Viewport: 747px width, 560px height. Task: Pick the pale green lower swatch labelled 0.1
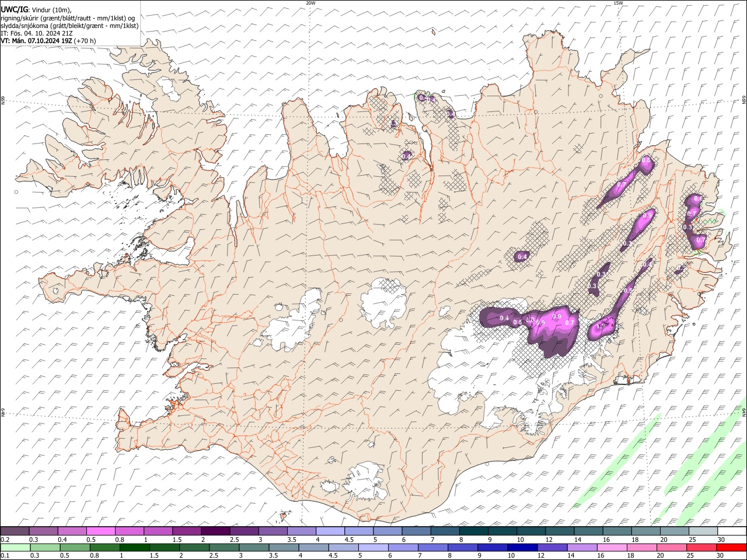tap(15, 547)
